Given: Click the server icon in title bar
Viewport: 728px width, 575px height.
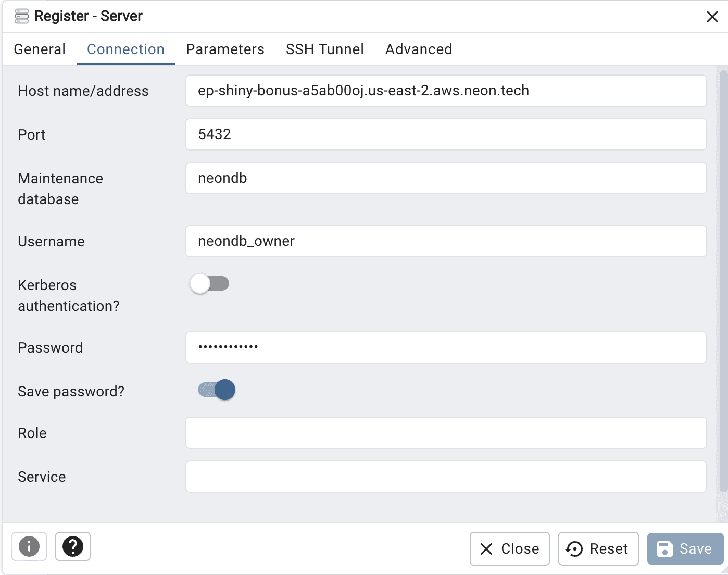Looking at the screenshot, I should coord(22,16).
